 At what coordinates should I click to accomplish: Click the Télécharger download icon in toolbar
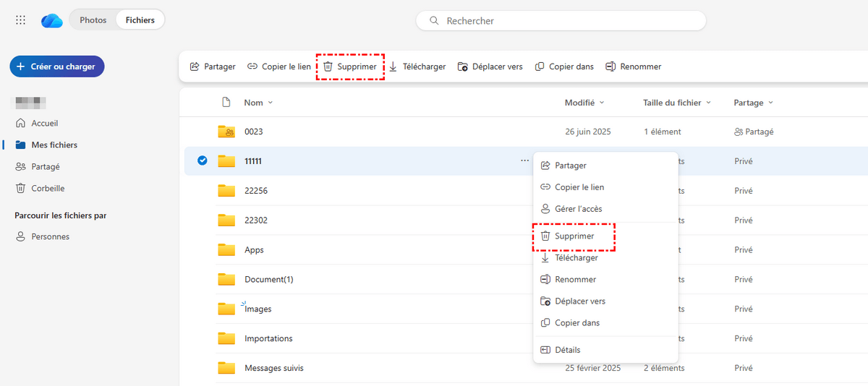click(x=393, y=67)
